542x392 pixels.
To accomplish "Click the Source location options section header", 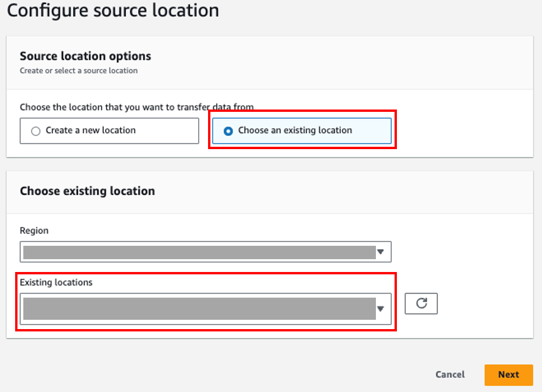I will (x=85, y=56).
